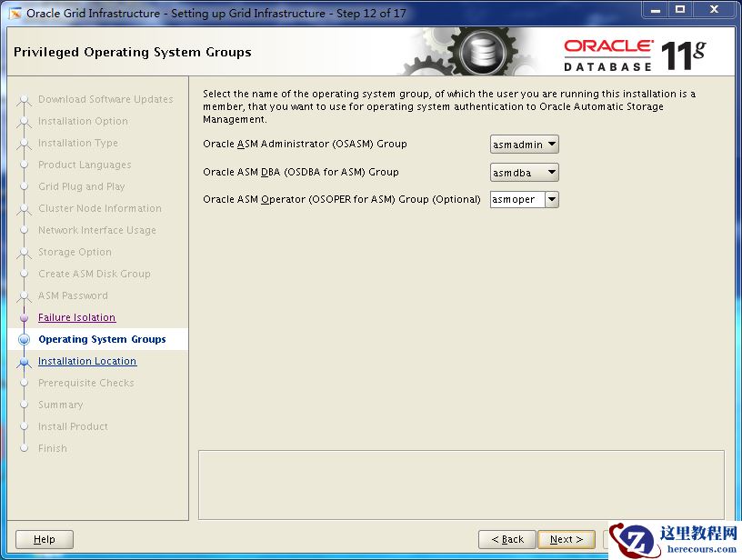This screenshot has height=560, width=742.
Task: Open Help for this installer page
Action: [45, 539]
